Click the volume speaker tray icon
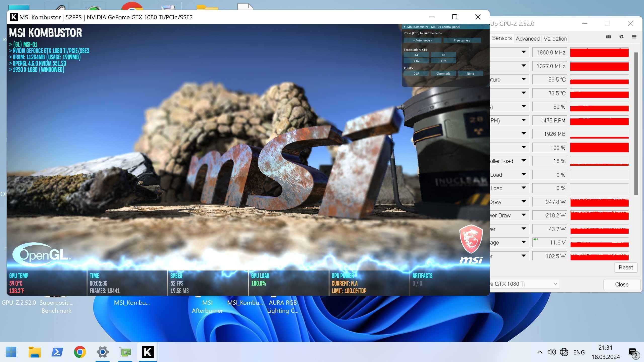The image size is (644, 362). pyautogui.click(x=552, y=352)
